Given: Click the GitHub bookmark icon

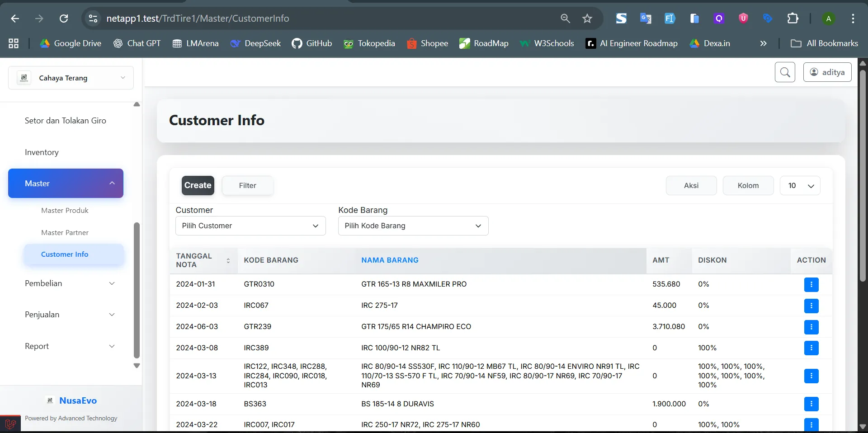Looking at the screenshot, I should pyautogui.click(x=297, y=43).
